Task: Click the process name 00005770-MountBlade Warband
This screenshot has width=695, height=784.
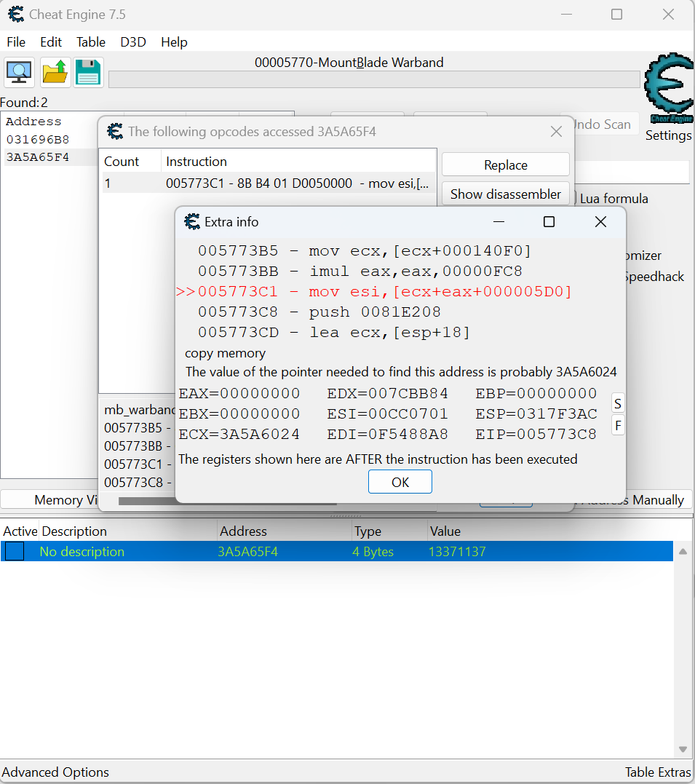Action: click(349, 63)
